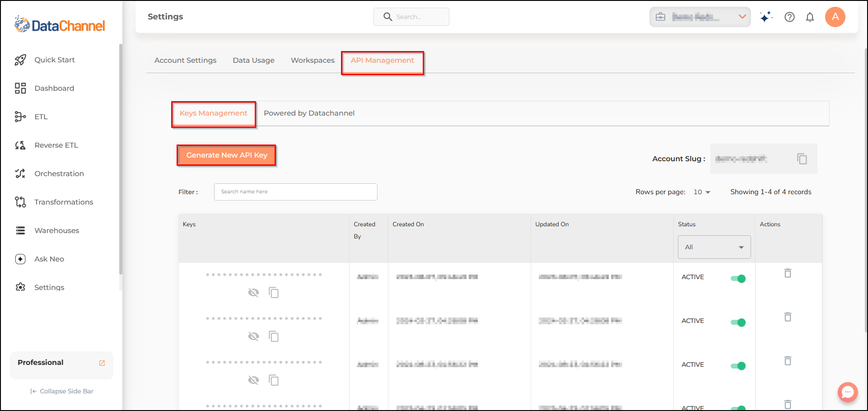Screen dimensions: 868x411
Task: Click the Keys column header
Action: click(x=189, y=224)
